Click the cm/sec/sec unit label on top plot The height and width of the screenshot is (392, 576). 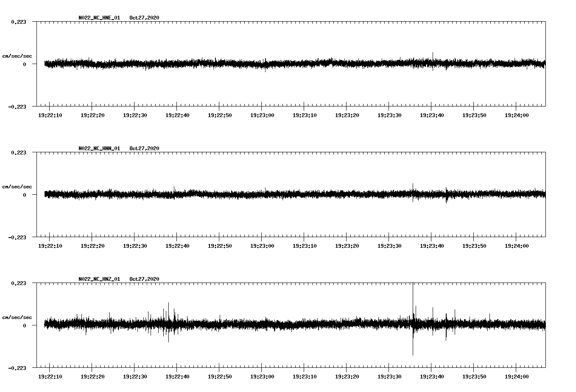tap(17, 56)
